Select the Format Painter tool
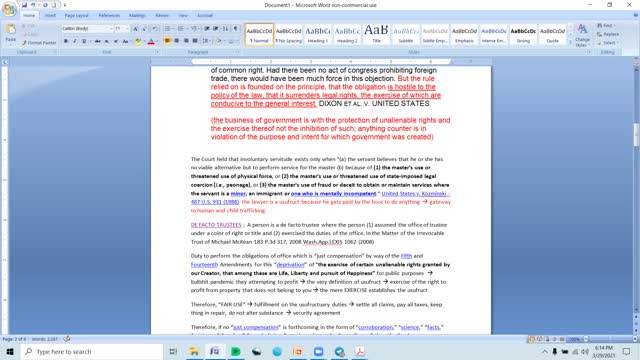The height and width of the screenshot is (360, 640). tap(39, 42)
